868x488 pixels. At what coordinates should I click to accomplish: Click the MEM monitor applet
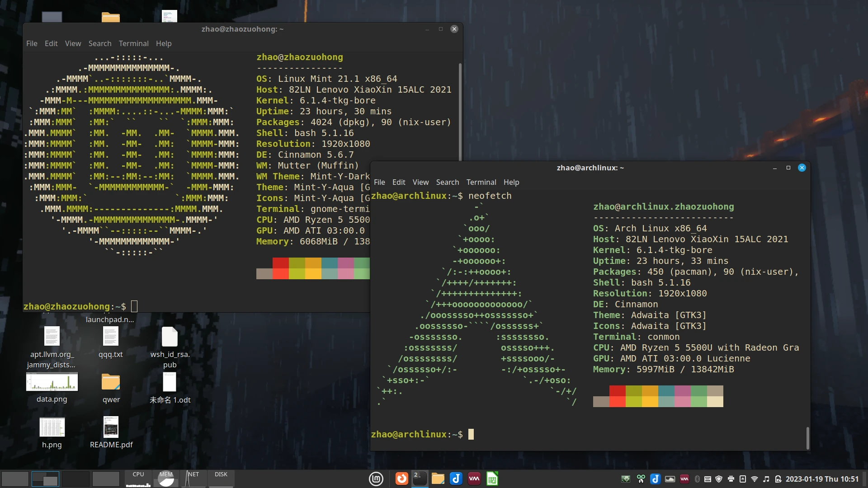pos(166,479)
